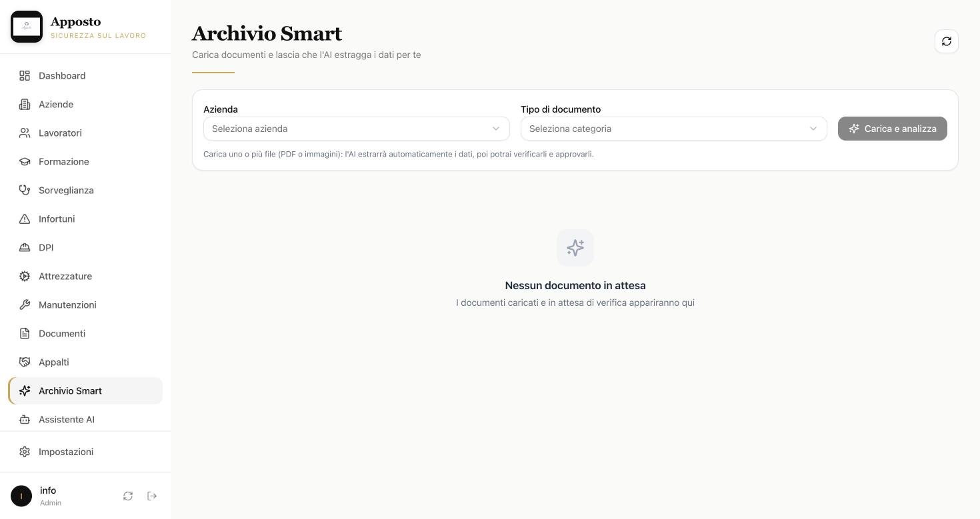
Task: Click the Impostazioni settings gear icon
Action: (x=25, y=452)
